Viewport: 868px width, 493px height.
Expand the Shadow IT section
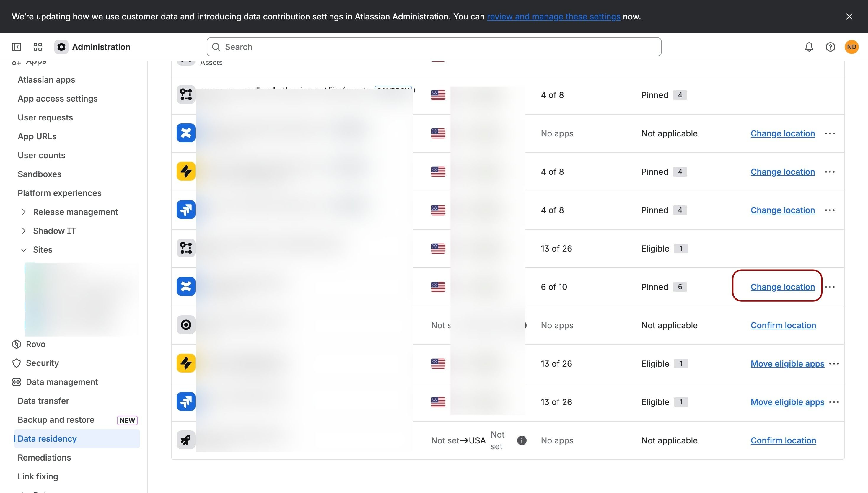pyautogui.click(x=24, y=231)
